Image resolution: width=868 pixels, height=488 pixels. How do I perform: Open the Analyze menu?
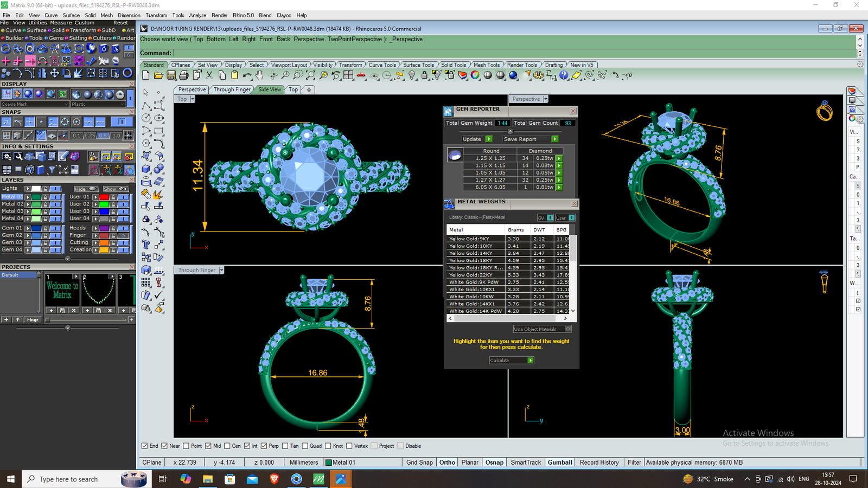197,15
